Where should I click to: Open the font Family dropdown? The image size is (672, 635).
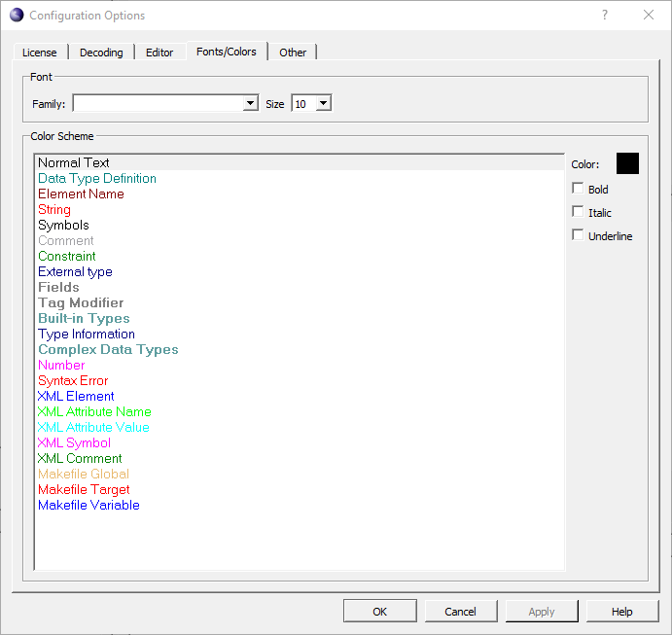pos(250,103)
